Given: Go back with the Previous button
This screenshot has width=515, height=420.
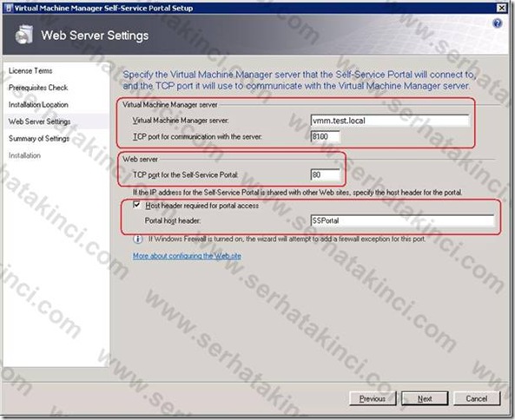Looking at the screenshot, I should click(x=373, y=398).
